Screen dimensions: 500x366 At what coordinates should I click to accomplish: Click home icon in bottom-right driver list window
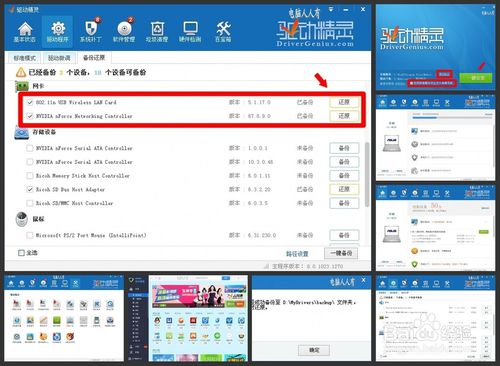pos(382,283)
